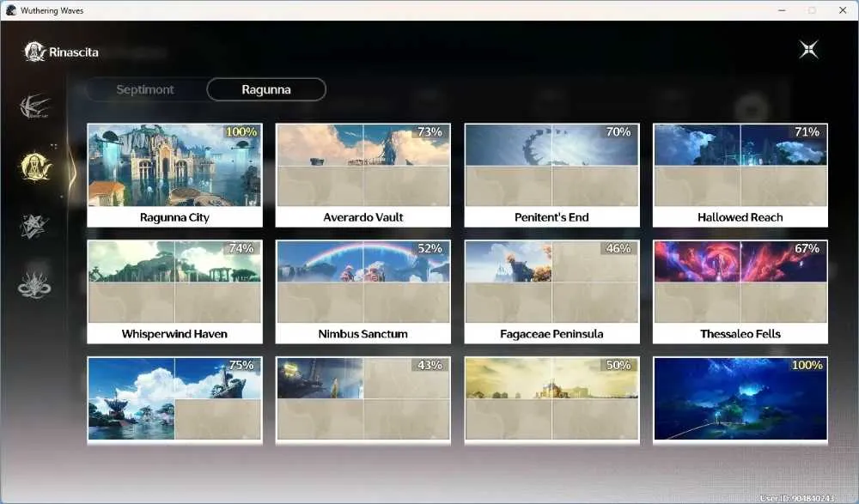Select the geometric star region emblem in sidebar
859x504 pixels.
[34, 227]
